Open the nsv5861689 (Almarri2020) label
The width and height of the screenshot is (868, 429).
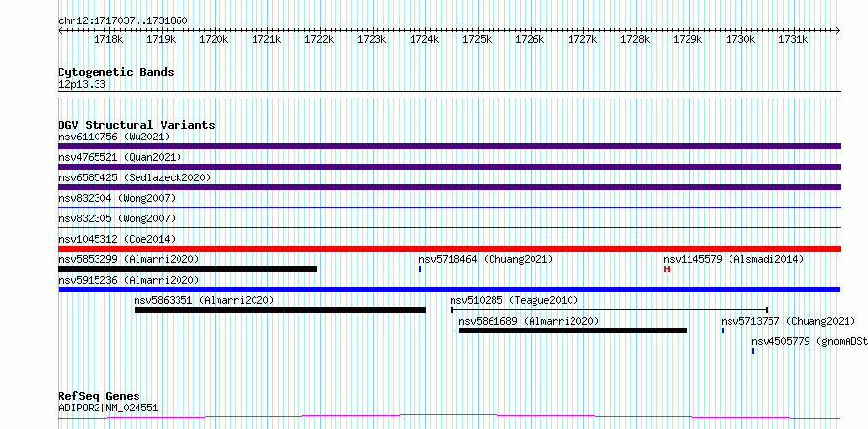[x=530, y=321]
